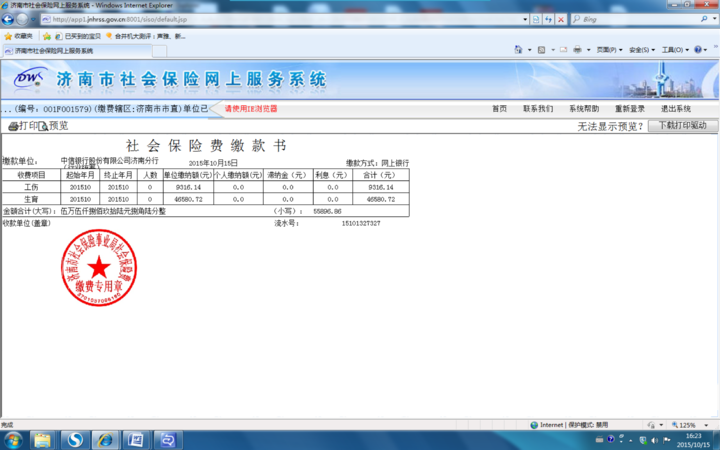Open the Windows Start button
This screenshot has width=720, height=450.
13,440
